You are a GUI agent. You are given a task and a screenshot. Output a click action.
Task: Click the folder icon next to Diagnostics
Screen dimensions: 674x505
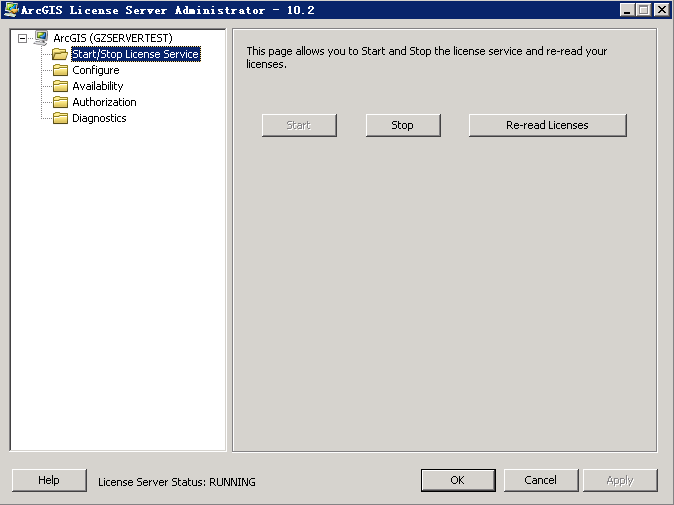coord(60,118)
